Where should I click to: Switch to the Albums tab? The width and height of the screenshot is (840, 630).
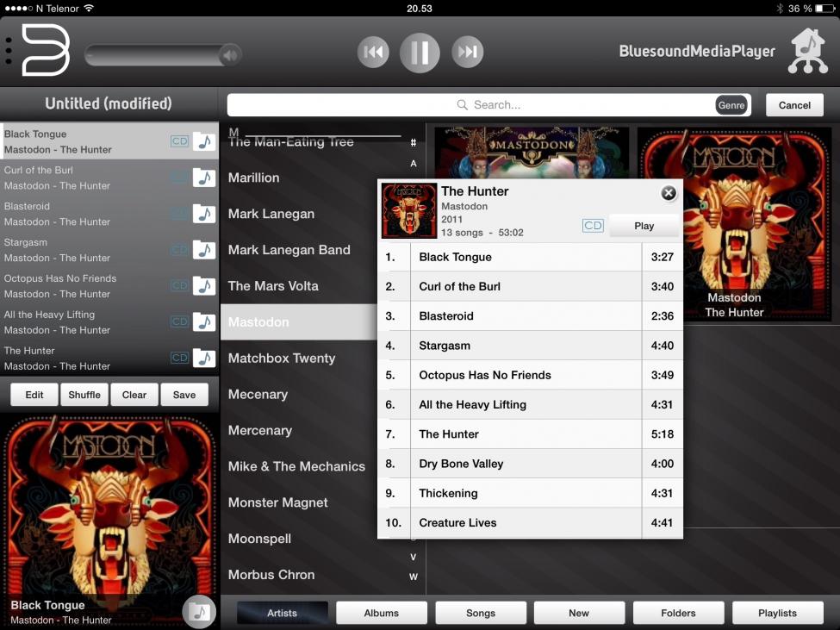coord(382,613)
